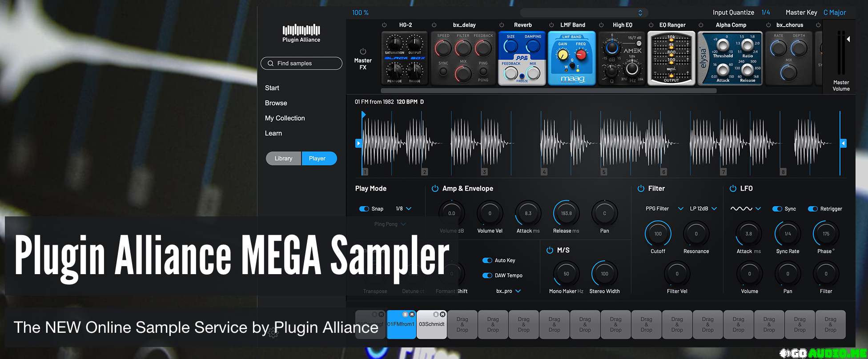Image resolution: width=868 pixels, height=359 pixels.
Task: Open the PPG Filter type dropdown
Action: point(664,209)
